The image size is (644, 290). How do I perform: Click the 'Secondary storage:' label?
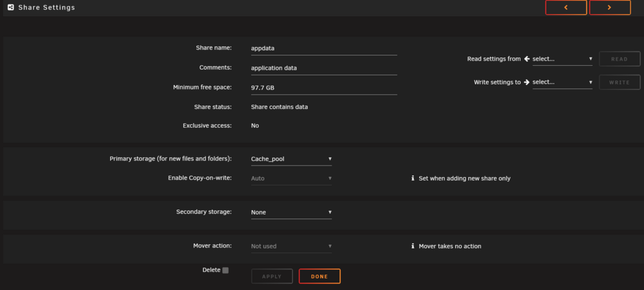(204, 212)
